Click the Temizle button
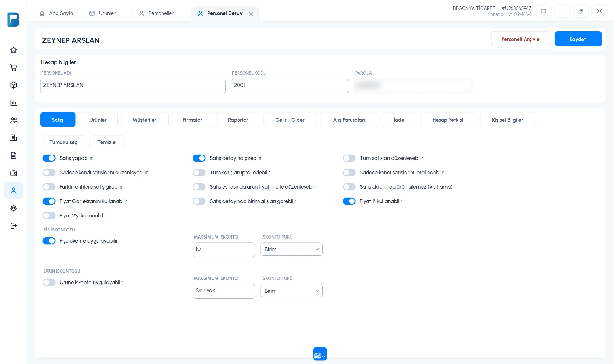This screenshot has width=613, height=364. 107,142
